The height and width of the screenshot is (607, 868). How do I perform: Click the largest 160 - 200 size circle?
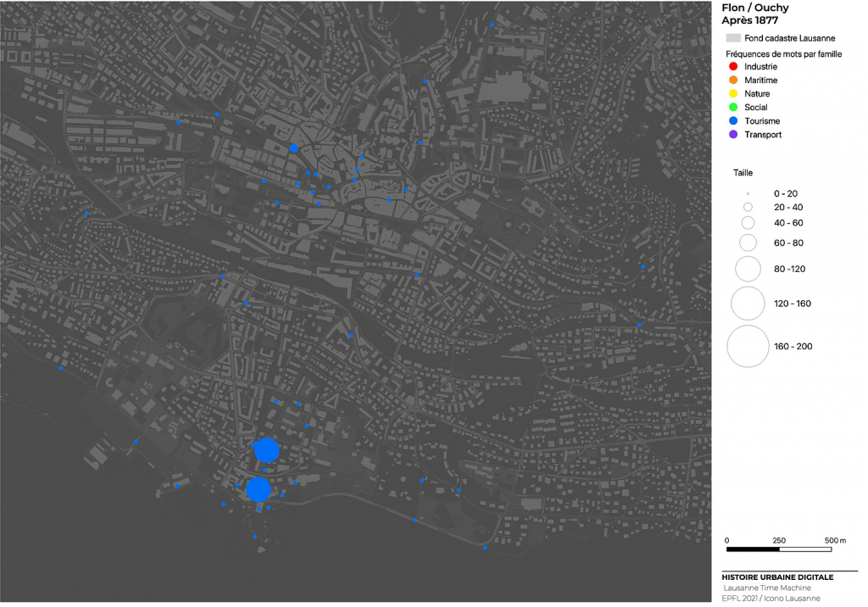(x=748, y=347)
